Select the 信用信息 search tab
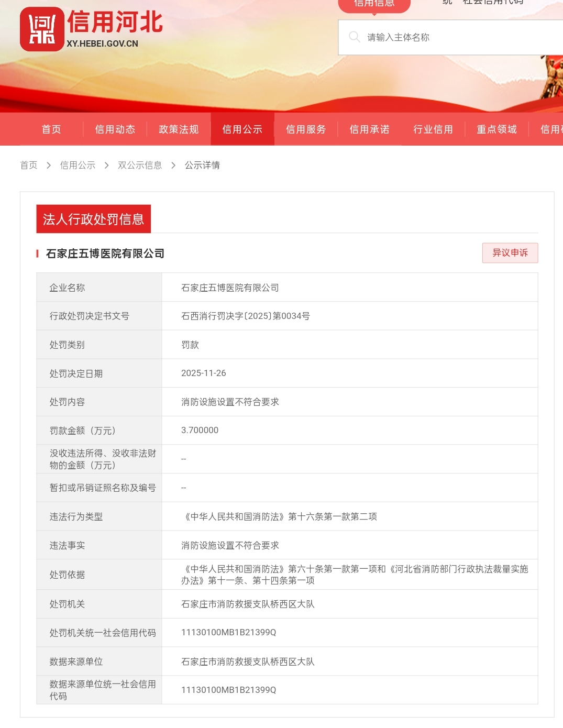The height and width of the screenshot is (728, 563). (x=374, y=4)
